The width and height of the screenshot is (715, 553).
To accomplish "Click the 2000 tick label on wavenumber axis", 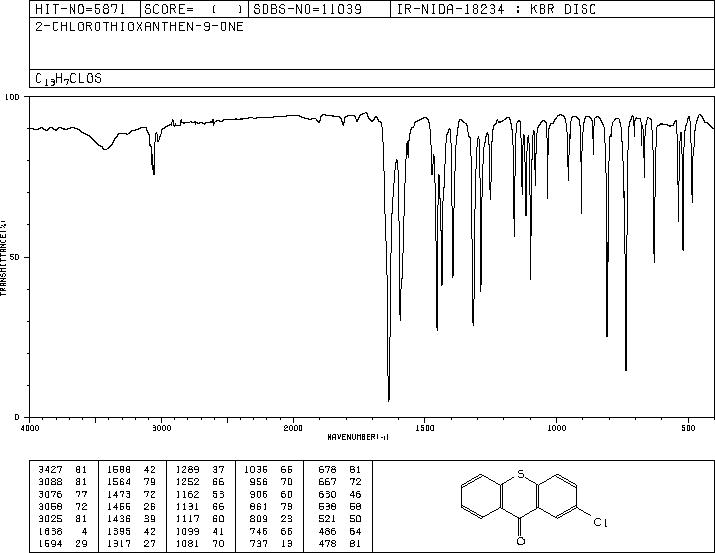I will coord(293,428).
